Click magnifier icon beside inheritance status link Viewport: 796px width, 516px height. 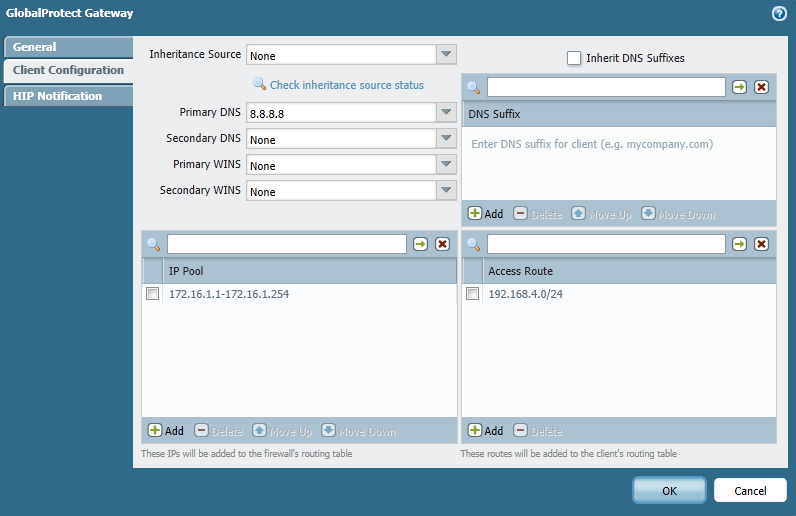click(x=259, y=84)
